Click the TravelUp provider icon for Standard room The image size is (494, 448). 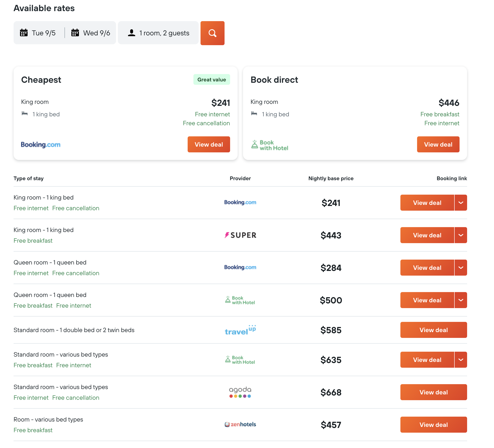click(x=240, y=330)
